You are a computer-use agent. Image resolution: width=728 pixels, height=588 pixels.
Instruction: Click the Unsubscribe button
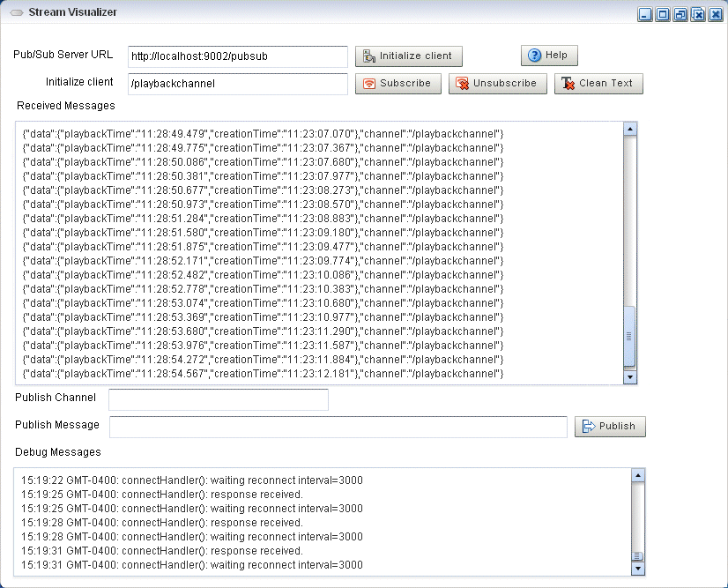[498, 84]
